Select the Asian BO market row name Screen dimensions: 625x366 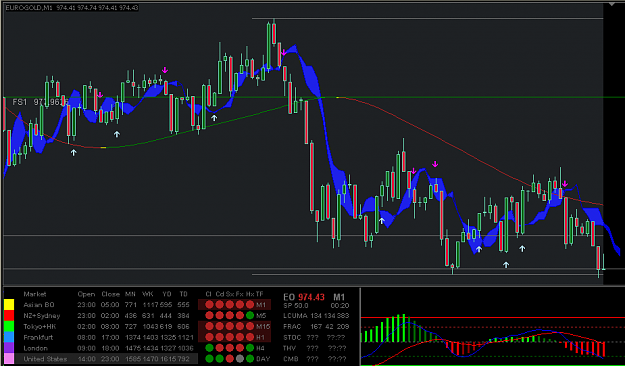coord(39,305)
